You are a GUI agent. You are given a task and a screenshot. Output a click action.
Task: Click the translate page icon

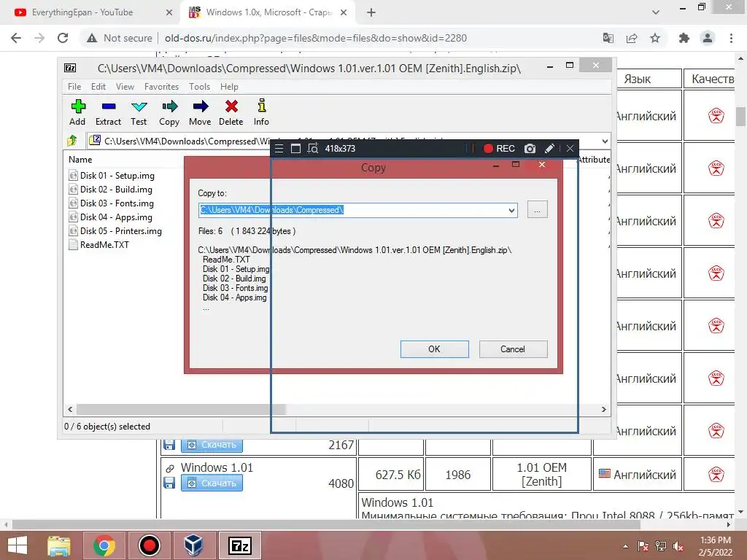[608, 38]
